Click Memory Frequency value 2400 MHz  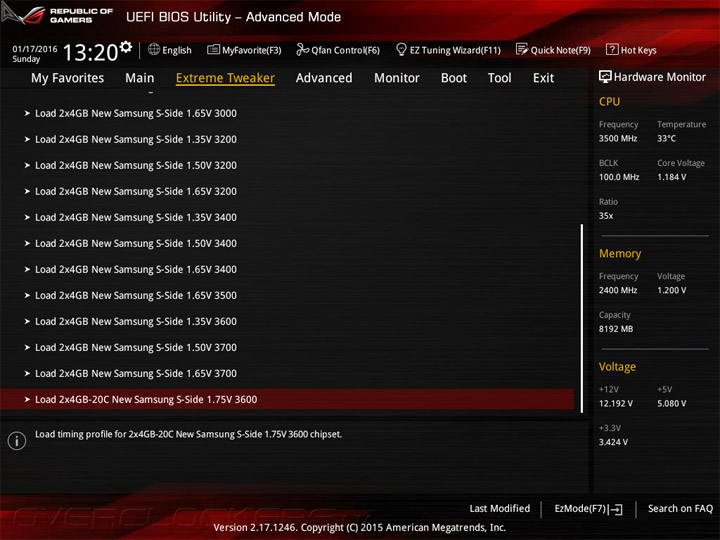click(x=618, y=290)
